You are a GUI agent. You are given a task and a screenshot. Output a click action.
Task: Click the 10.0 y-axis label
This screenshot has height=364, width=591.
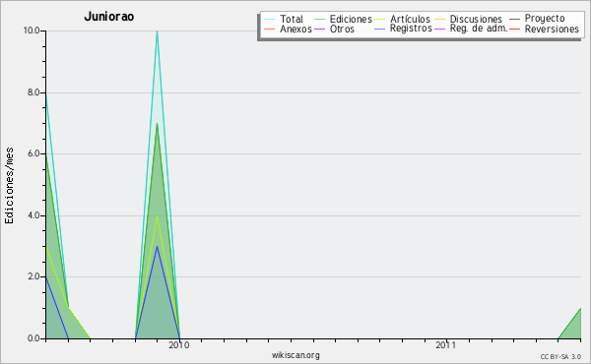(32, 30)
